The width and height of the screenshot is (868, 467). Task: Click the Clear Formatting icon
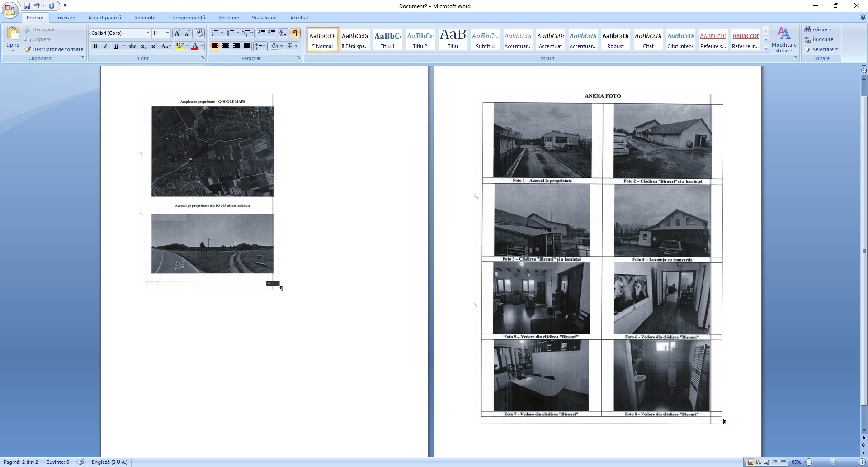[199, 33]
